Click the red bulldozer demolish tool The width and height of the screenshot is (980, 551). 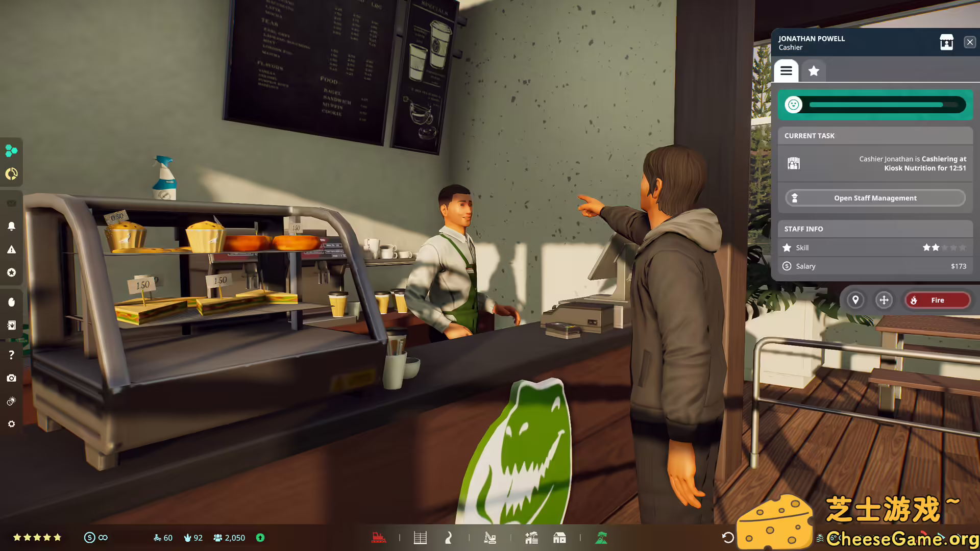(x=378, y=537)
